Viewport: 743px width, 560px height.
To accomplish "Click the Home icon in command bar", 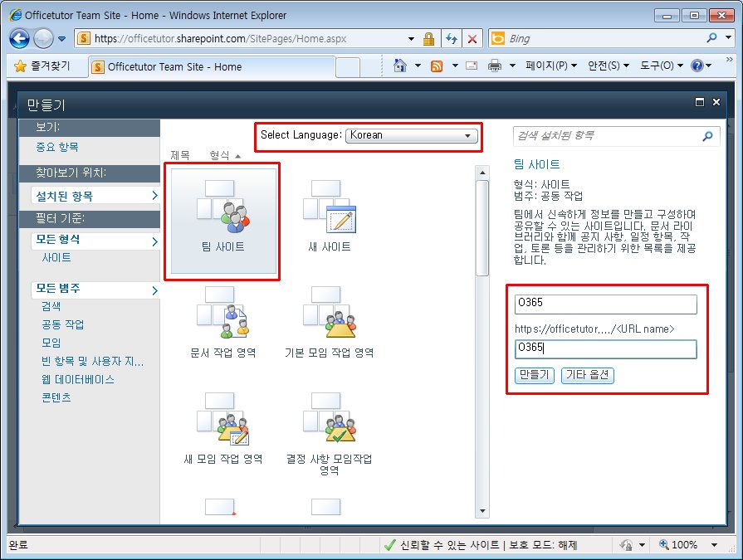I will click(x=400, y=66).
